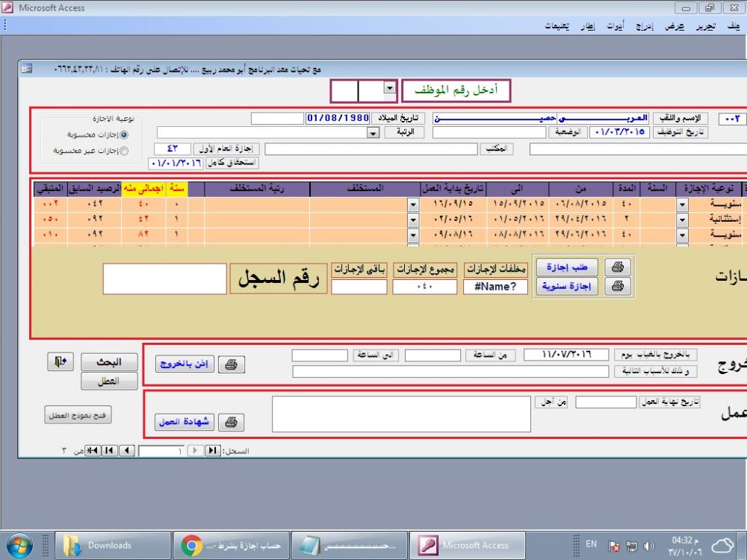Viewport: 747px width, 560px height.
Task: Open leave type dropdown in إستثنائية row
Action: click(682, 219)
